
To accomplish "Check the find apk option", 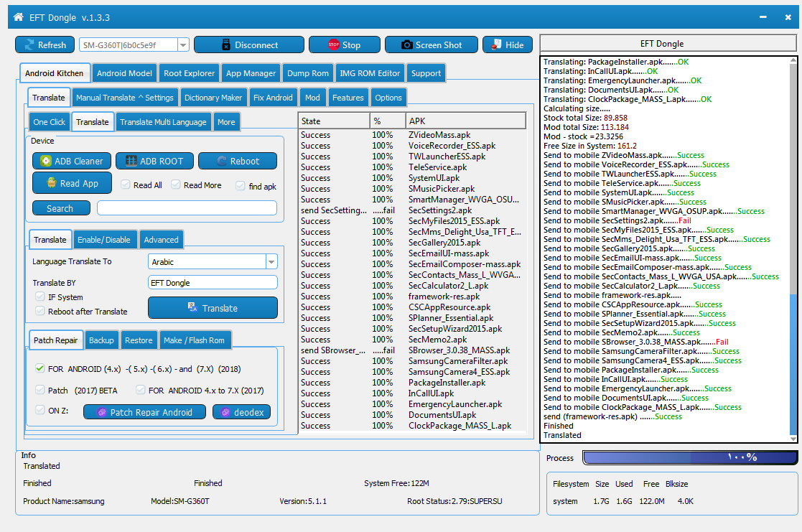I will point(241,186).
